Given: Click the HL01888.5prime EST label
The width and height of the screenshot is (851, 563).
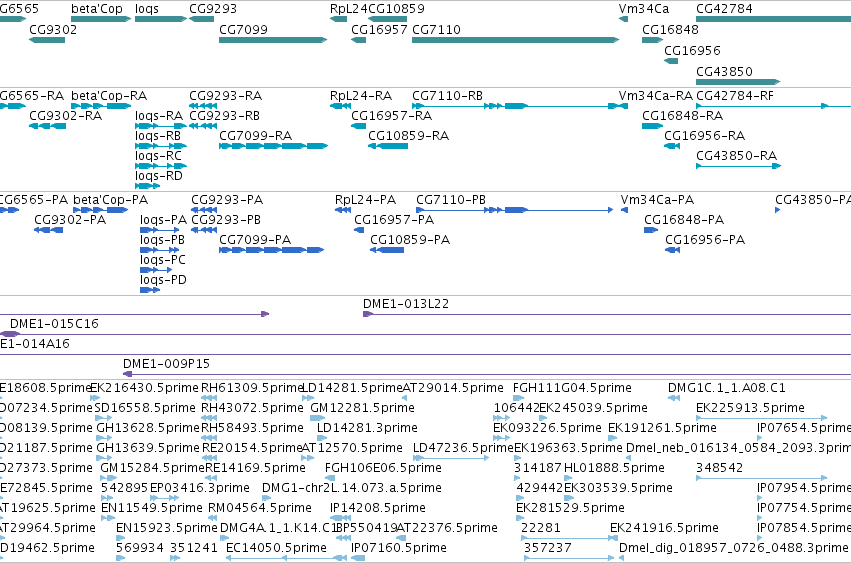Looking at the screenshot, I should (x=614, y=468).
